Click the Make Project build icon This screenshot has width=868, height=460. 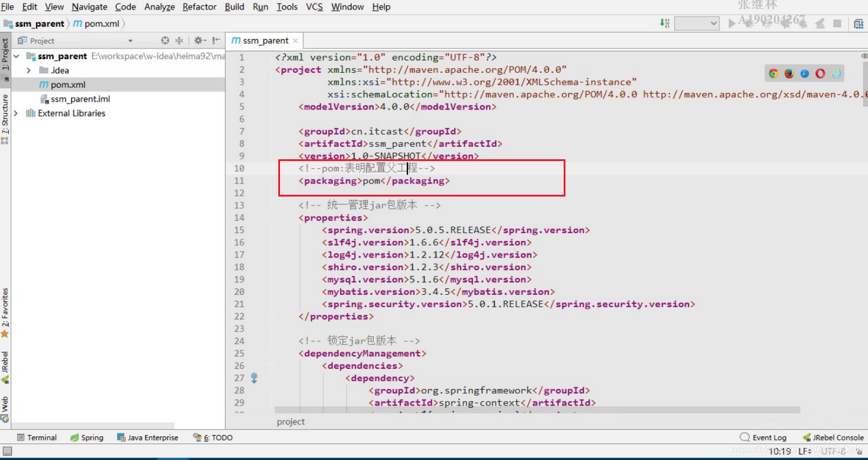coord(664,23)
